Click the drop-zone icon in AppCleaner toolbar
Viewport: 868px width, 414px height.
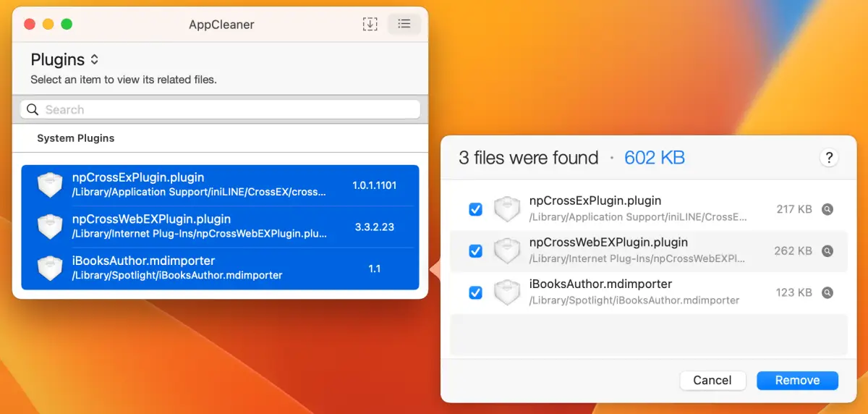(x=370, y=24)
